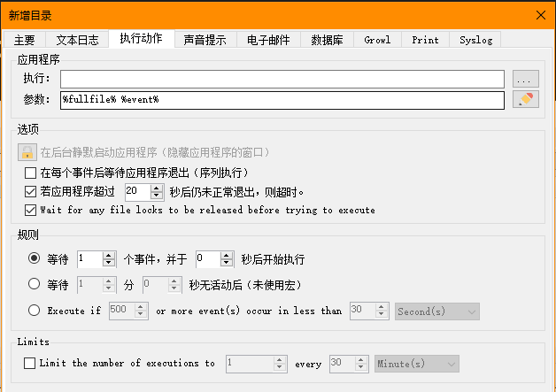Increase timeout seconds value of 20
The width and height of the screenshot is (556, 392).
pyautogui.click(x=158, y=188)
